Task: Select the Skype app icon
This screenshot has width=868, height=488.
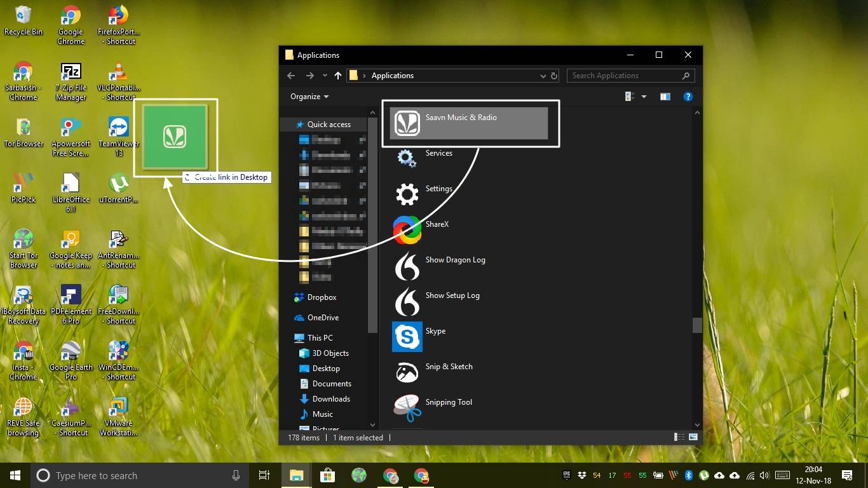Action: click(x=407, y=336)
